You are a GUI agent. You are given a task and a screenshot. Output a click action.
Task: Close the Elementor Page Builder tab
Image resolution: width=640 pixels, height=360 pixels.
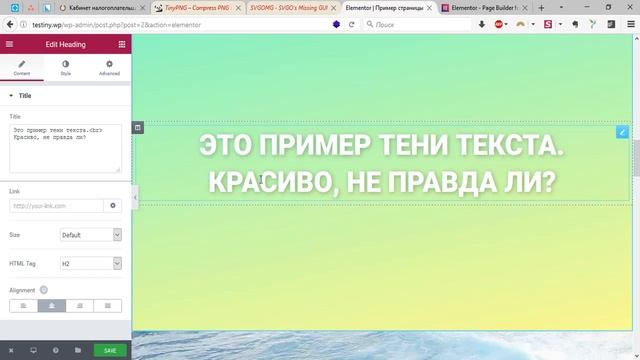(x=525, y=8)
